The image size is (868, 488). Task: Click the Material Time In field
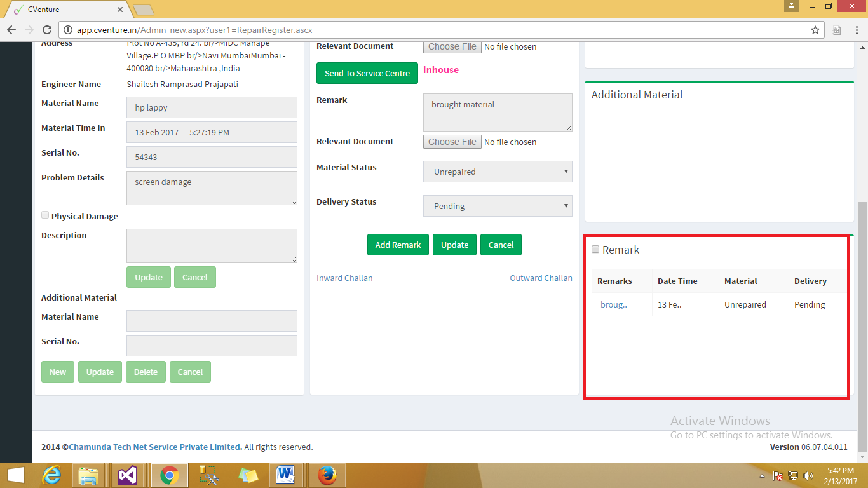[212, 132]
